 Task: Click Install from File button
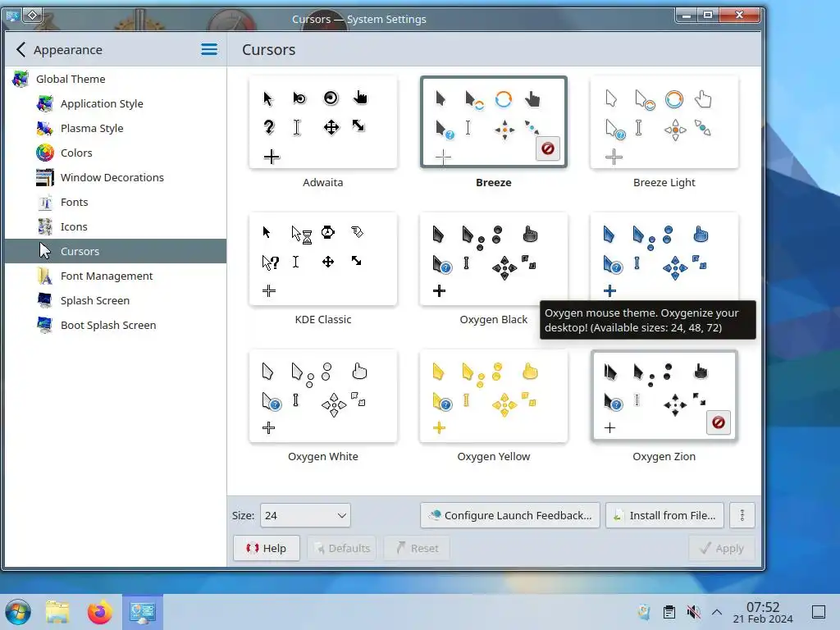(664, 515)
